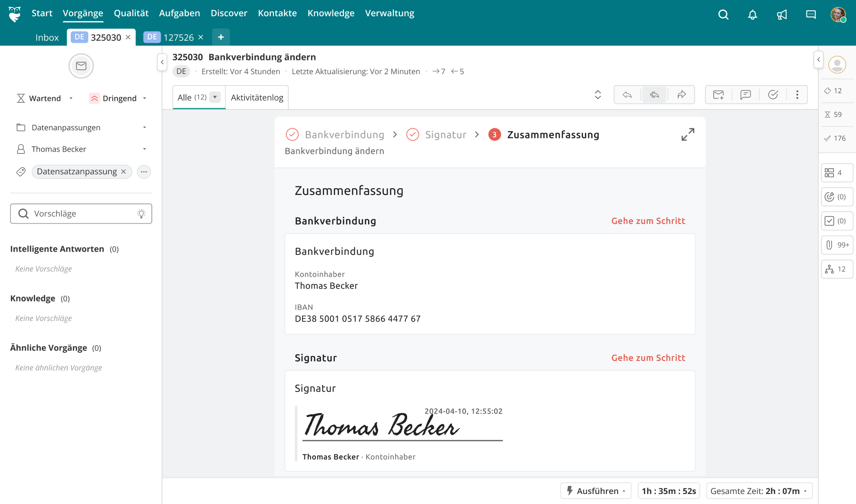
Task: Click the Vorschläge search field
Action: pos(81,214)
